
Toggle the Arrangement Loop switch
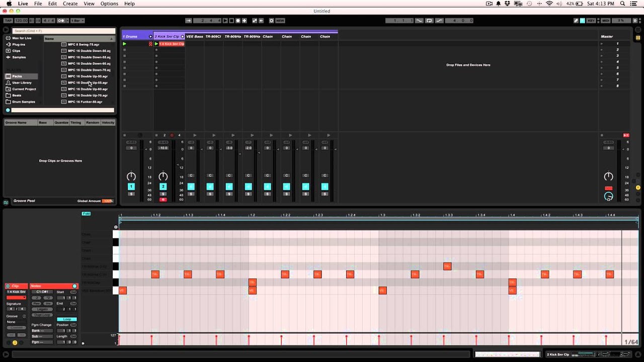click(x=429, y=21)
